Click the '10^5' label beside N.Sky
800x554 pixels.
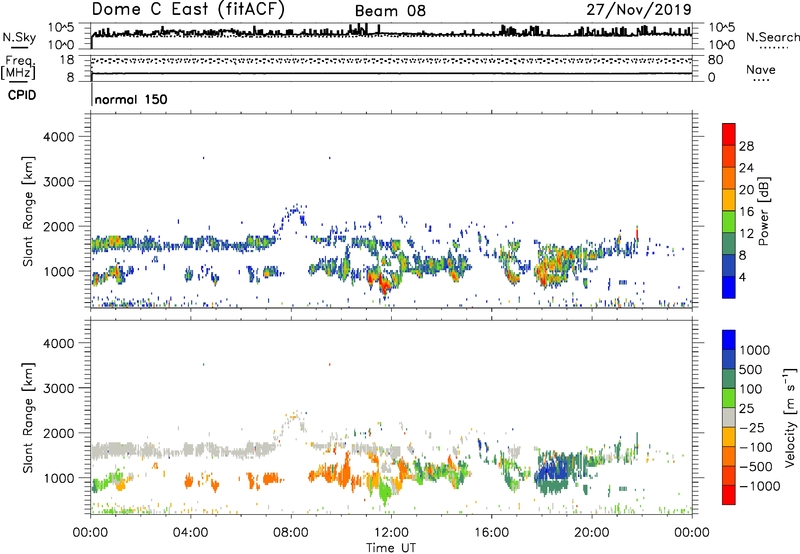click(61, 27)
